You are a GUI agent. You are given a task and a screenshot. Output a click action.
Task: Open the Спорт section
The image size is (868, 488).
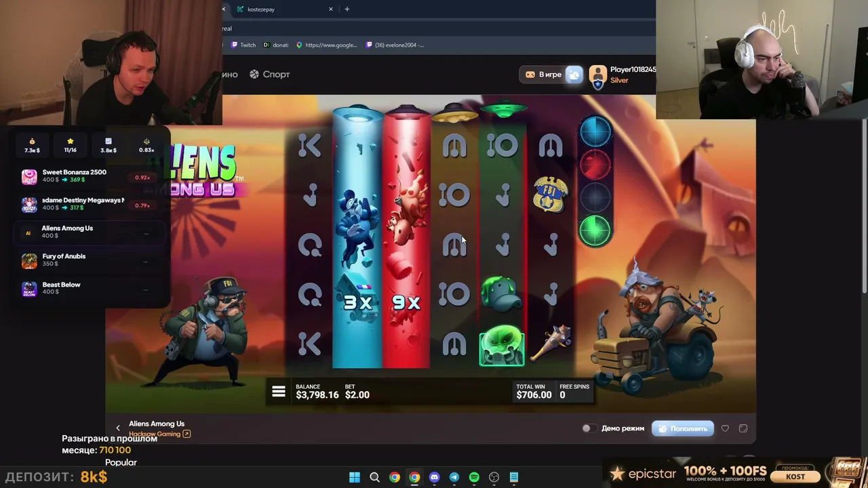[269, 75]
